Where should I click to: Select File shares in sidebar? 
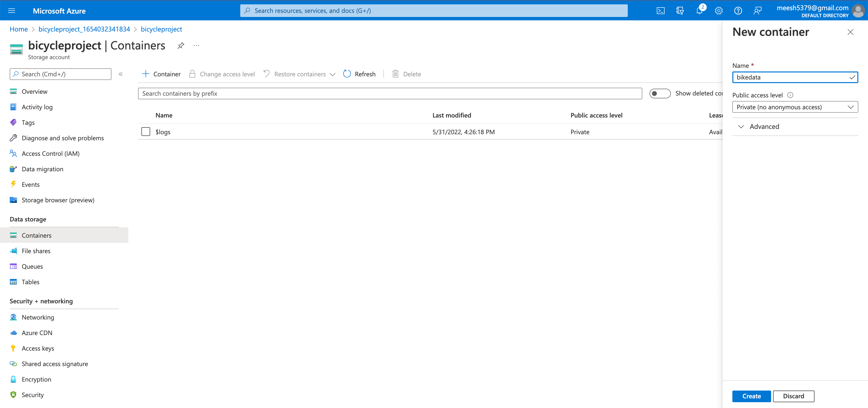[36, 251]
